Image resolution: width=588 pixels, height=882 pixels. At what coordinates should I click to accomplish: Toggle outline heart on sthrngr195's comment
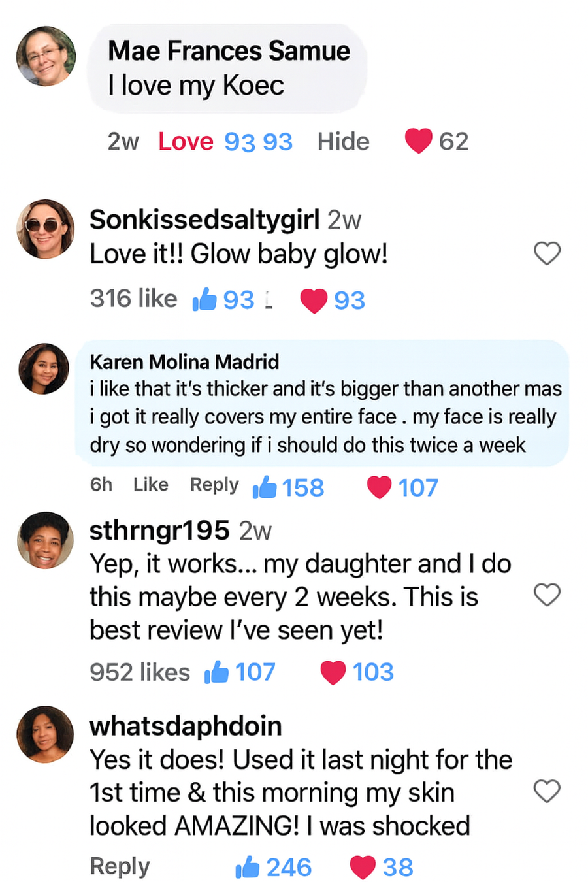point(547,595)
